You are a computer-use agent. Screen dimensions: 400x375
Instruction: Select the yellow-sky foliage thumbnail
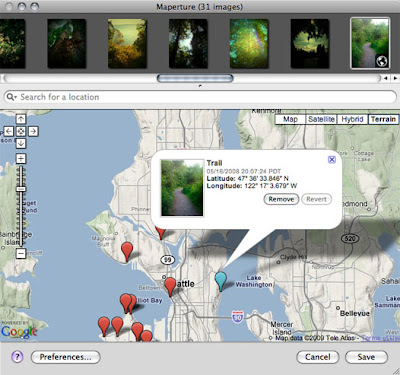point(127,44)
